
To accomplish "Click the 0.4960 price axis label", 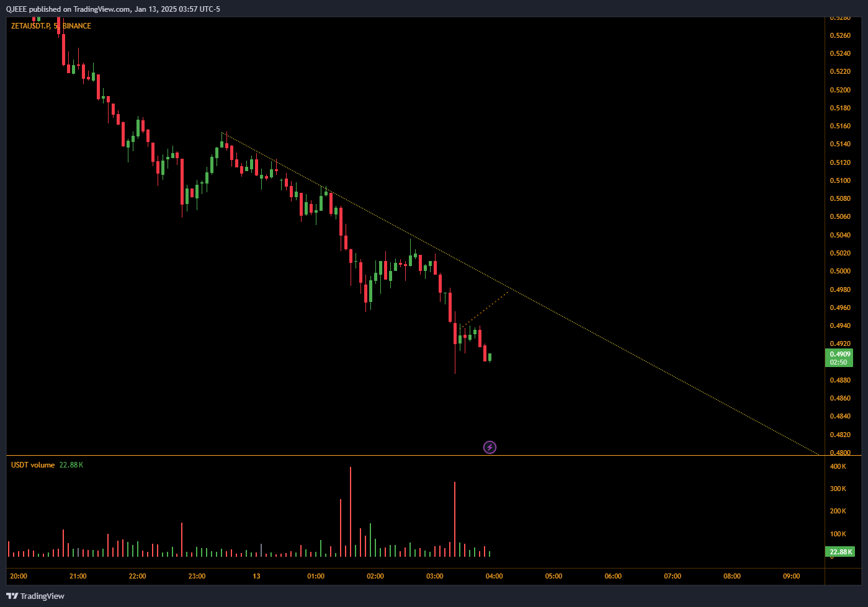I will click(840, 308).
